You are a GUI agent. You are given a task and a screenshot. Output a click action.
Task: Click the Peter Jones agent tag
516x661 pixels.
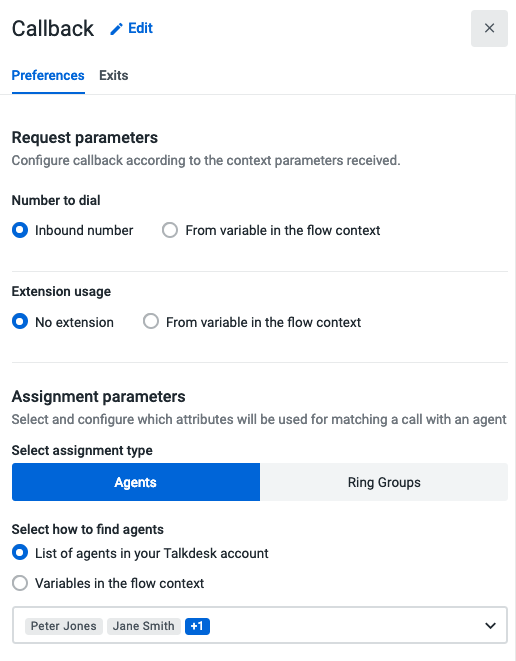click(64, 626)
